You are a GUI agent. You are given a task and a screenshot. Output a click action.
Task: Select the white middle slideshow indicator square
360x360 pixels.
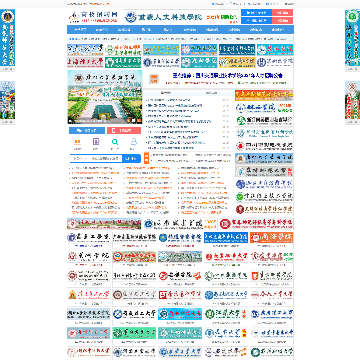tap(133, 121)
